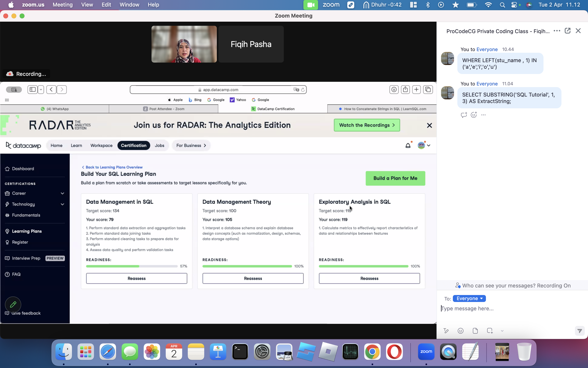Open DataCamp notifications bell

pyautogui.click(x=408, y=145)
